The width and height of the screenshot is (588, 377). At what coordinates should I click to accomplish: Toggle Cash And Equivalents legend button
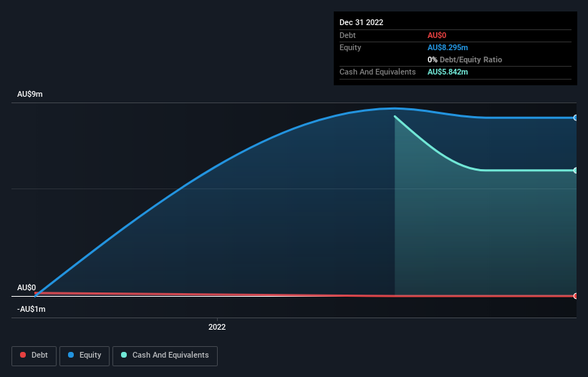165,355
